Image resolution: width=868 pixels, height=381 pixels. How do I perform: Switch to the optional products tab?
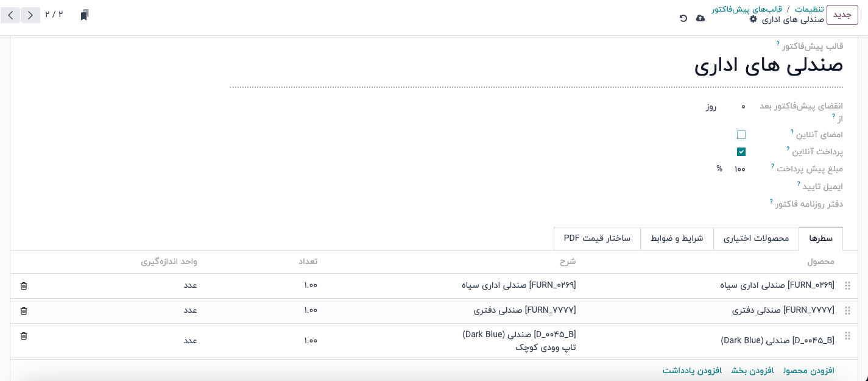pyautogui.click(x=756, y=238)
